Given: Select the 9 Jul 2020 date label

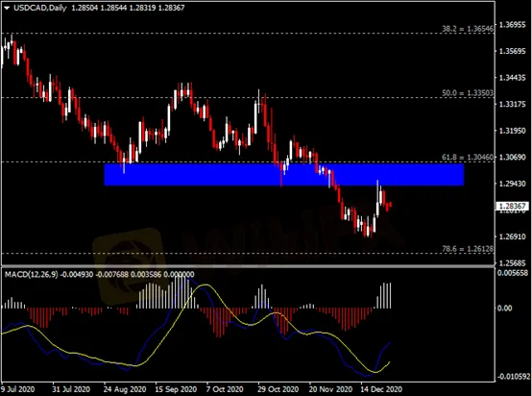Looking at the screenshot, I should click(17, 389).
